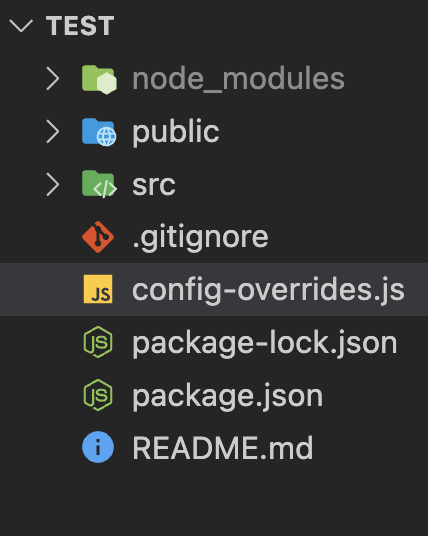Screen dimensions: 428x536
Task: Click the Node icon beside package-lock.json
Action: pyautogui.click(x=98, y=342)
